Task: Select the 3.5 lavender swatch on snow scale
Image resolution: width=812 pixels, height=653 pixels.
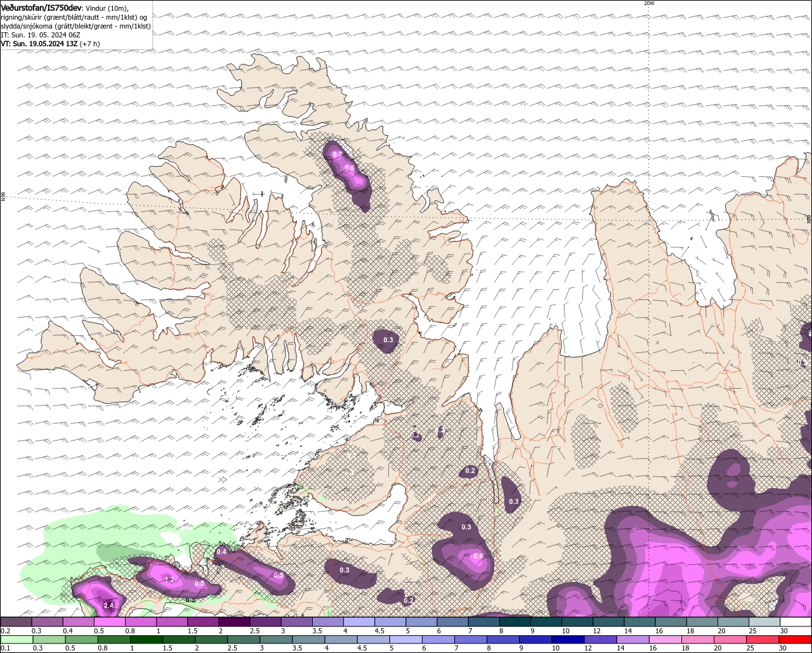Action: click(328, 622)
